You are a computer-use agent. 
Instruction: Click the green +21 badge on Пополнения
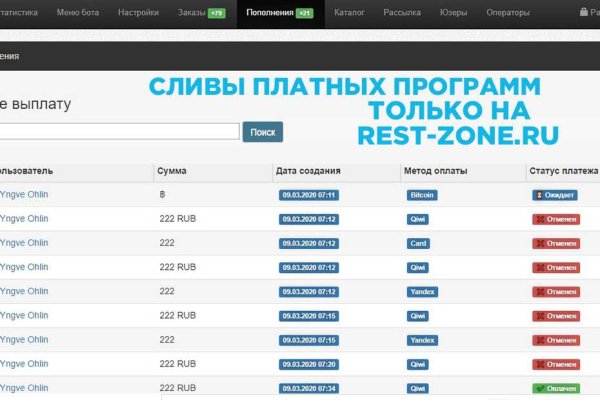[304, 14]
